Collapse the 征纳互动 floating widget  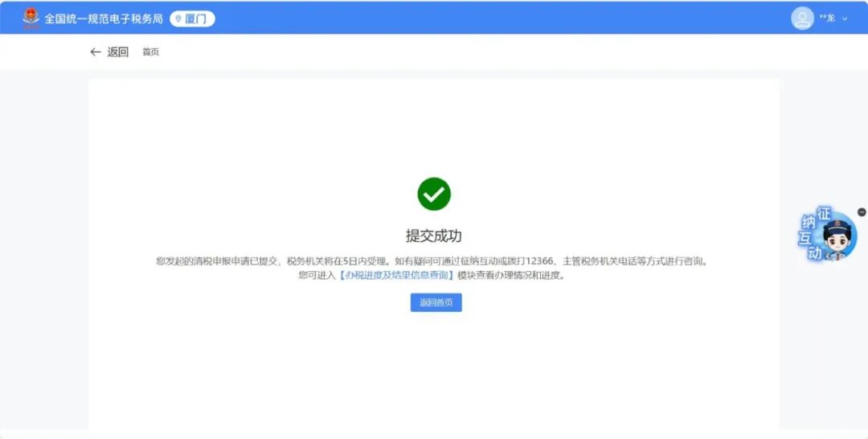click(862, 212)
